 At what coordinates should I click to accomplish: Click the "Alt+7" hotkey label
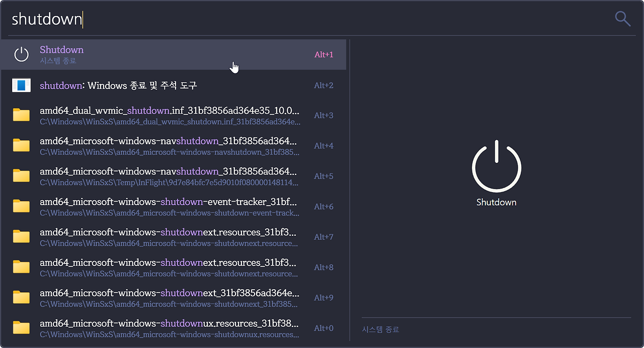(x=324, y=237)
